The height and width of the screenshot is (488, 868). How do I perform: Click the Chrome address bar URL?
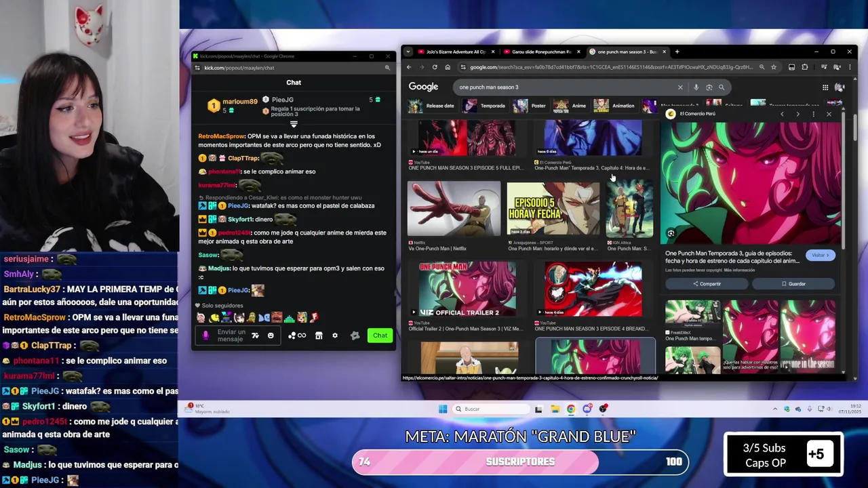pos(611,67)
